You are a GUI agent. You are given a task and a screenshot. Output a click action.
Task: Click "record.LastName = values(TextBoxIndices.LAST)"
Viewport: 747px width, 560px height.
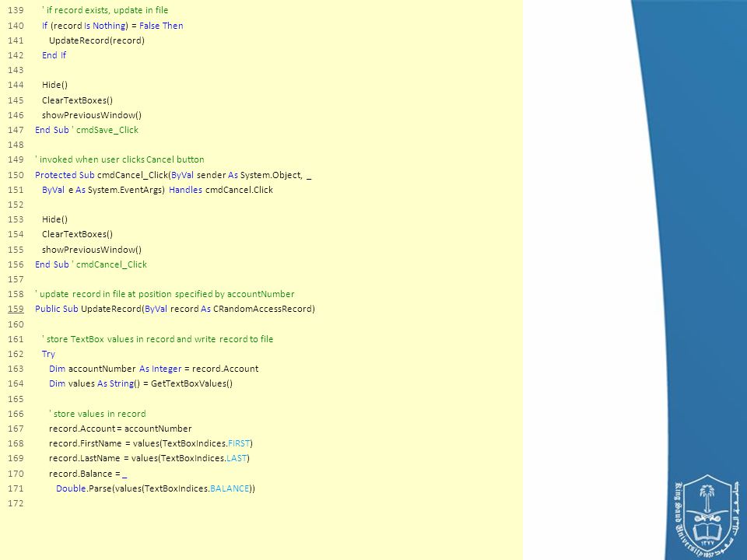pyautogui.click(x=149, y=458)
